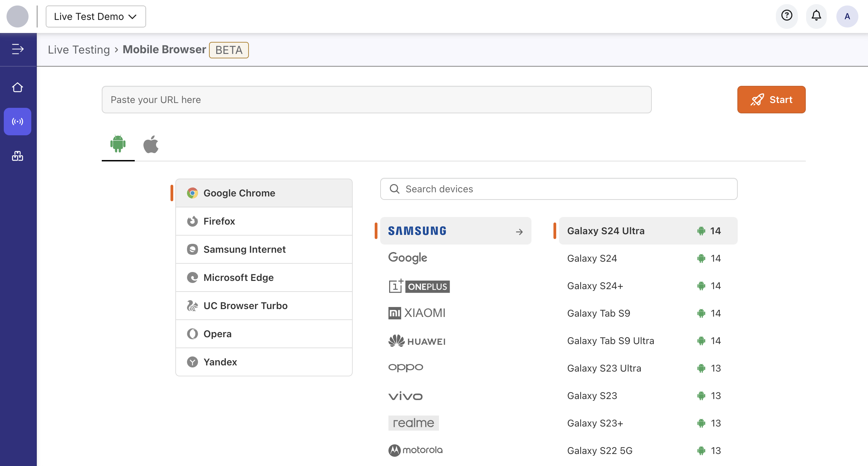
Task: Switch to the Apple iOS tab
Action: pos(151,144)
